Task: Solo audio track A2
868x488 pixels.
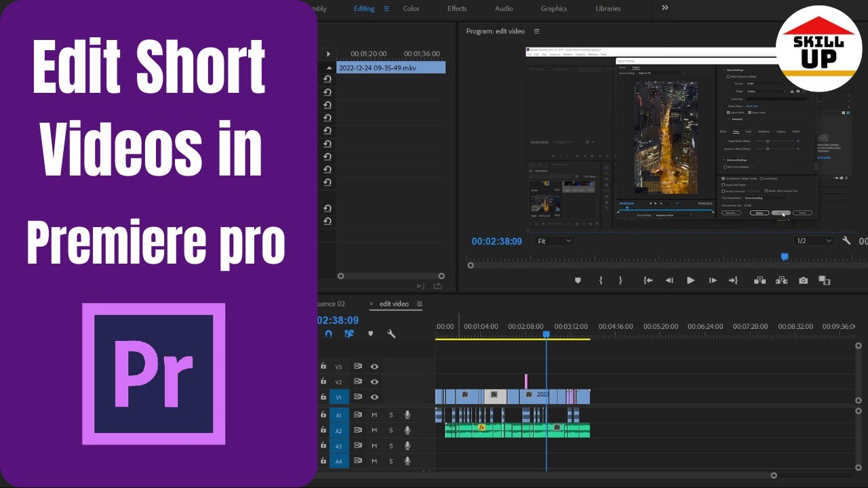Action: pos(391,430)
